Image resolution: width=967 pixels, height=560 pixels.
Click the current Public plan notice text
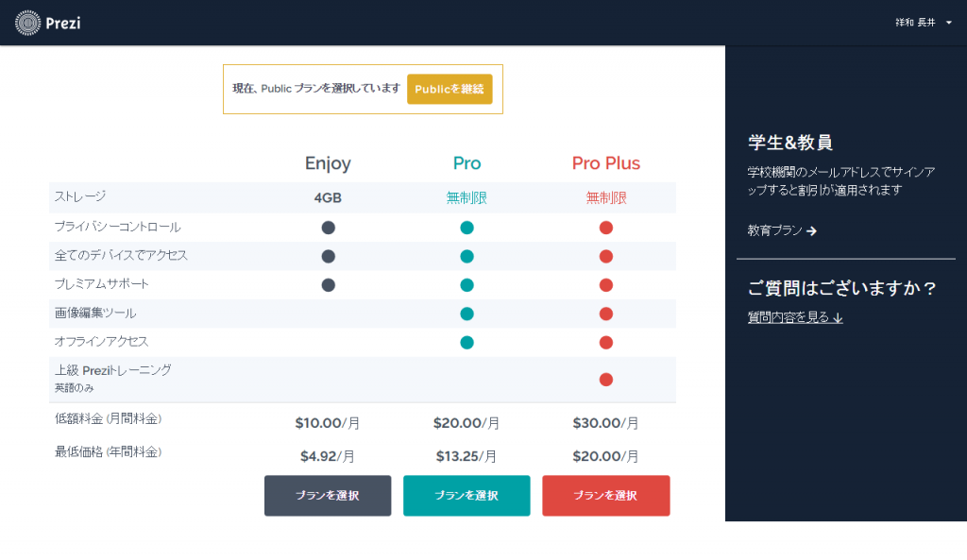pos(316,89)
